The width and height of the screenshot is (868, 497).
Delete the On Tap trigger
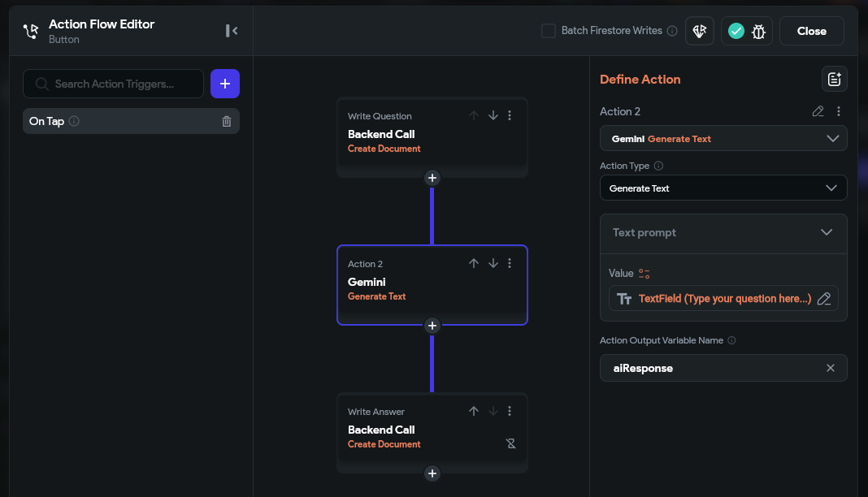point(227,122)
